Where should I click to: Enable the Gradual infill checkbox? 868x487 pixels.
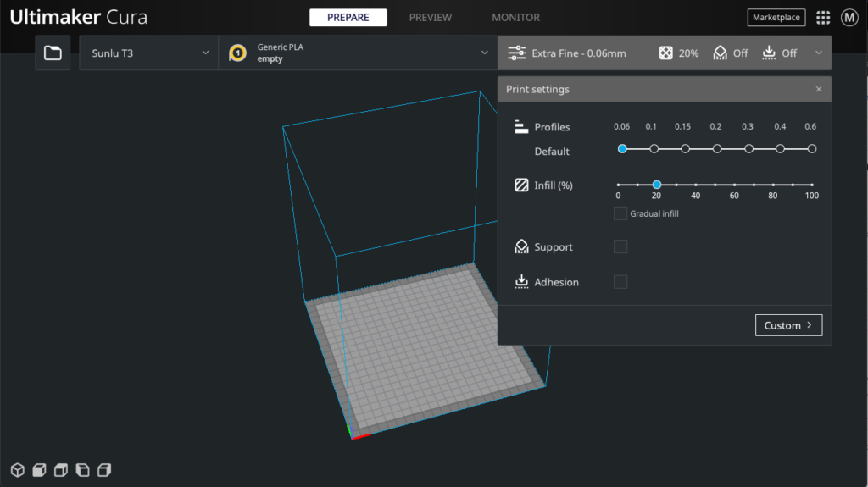click(x=620, y=213)
